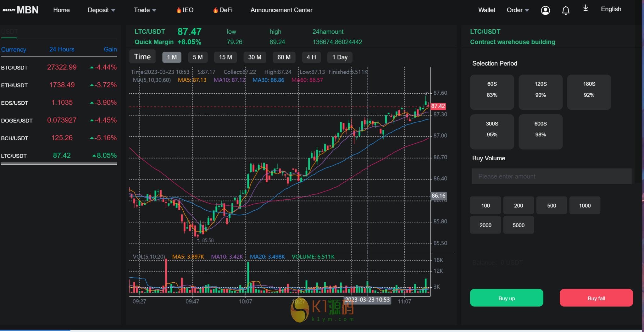Sort by the Gain column header
The image size is (644, 332).
click(x=110, y=49)
